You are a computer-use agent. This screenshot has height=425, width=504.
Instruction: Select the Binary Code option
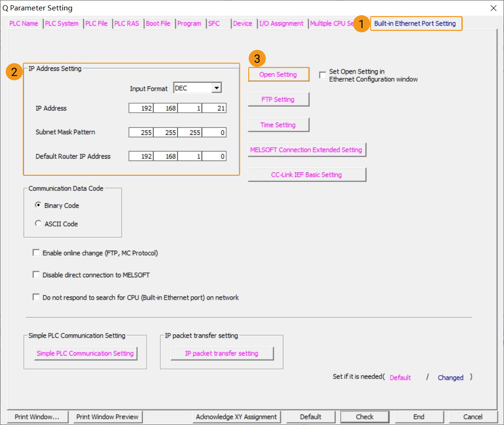(x=39, y=205)
